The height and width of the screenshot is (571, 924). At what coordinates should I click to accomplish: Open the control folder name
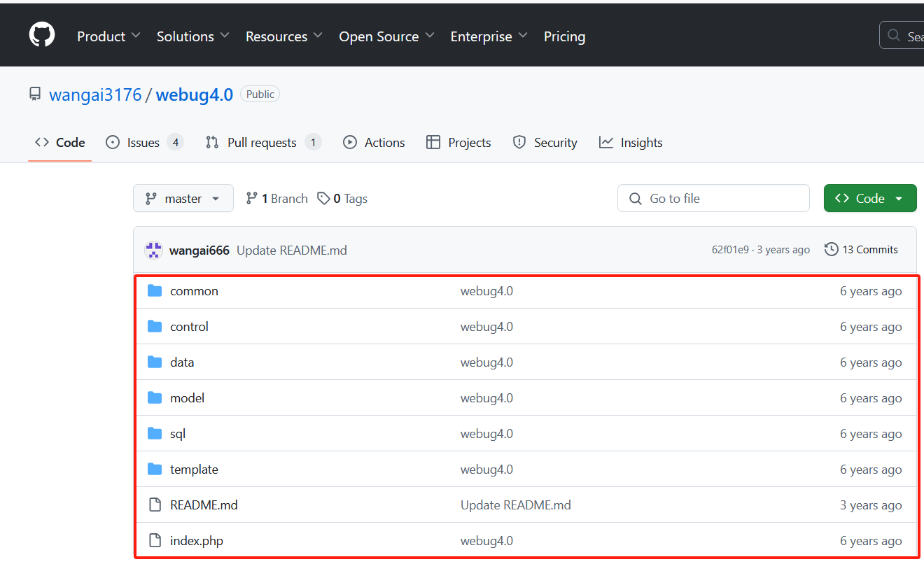pyautogui.click(x=189, y=326)
